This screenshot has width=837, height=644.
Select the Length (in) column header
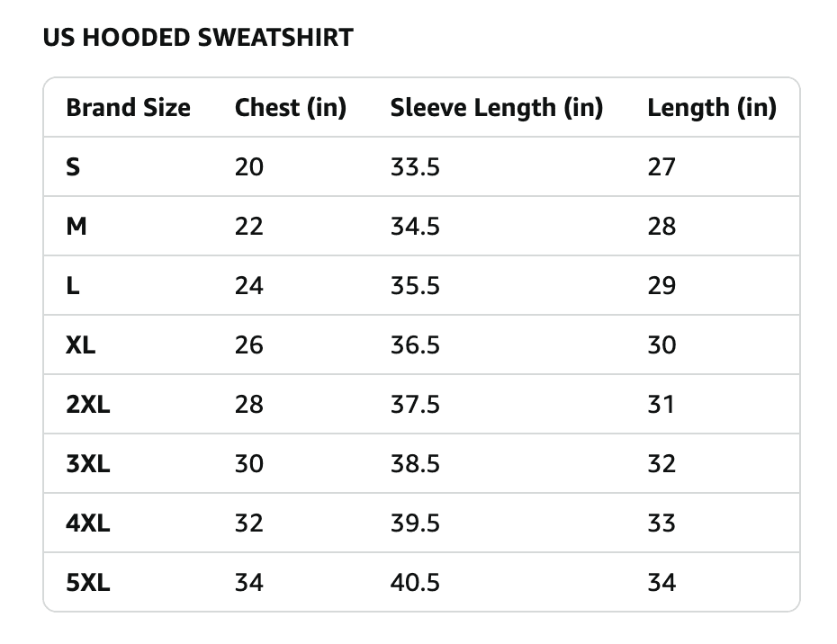pos(711,108)
